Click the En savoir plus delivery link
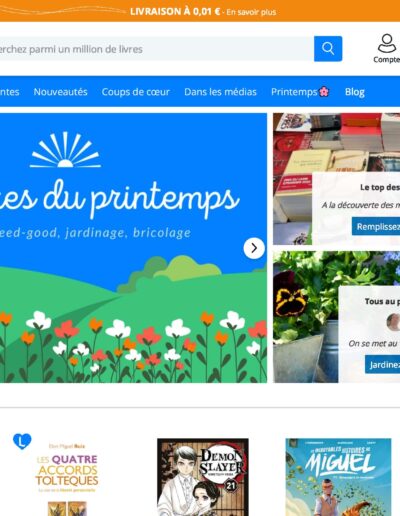 click(x=251, y=12)
